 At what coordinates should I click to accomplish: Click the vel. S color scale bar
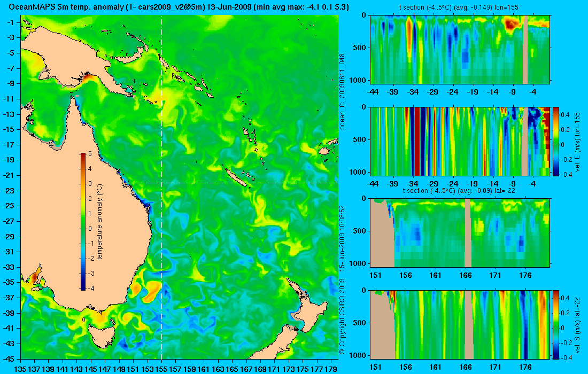click(556, 324)
